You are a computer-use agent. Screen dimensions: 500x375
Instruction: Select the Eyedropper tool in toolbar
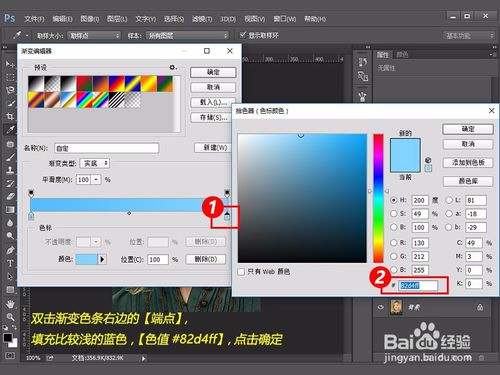10,129
